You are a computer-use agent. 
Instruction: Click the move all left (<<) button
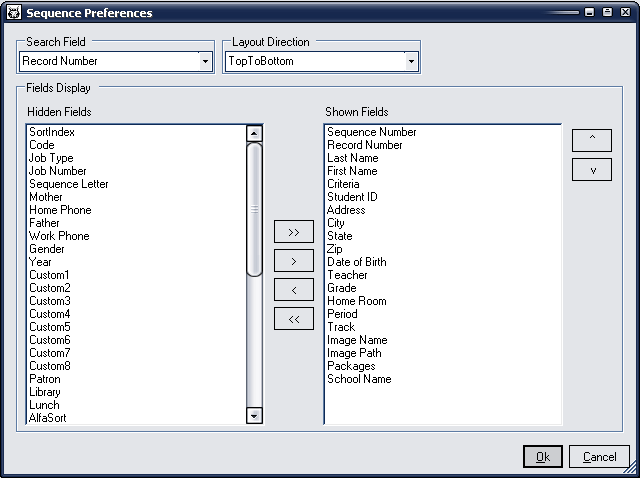click(x=293, y=319)
